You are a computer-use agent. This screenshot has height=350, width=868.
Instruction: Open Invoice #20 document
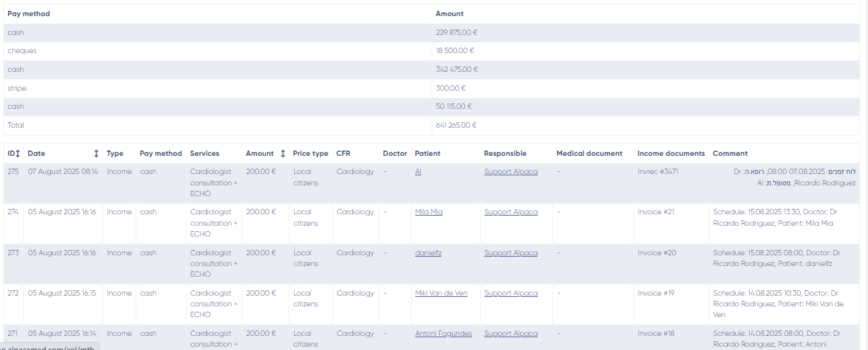point(657,253)
